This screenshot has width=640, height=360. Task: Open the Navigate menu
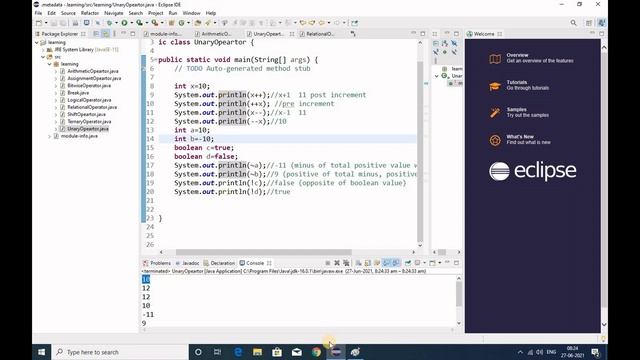tap(113, 13)
